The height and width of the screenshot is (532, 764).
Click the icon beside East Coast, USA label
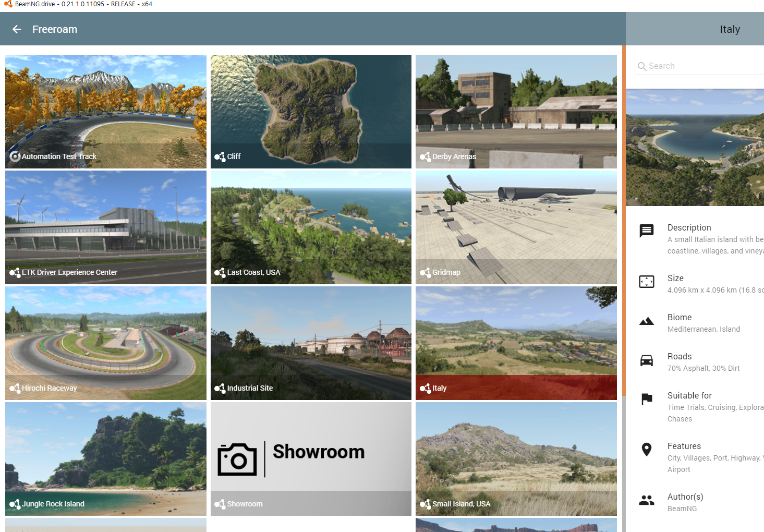(x=220, y=272)
